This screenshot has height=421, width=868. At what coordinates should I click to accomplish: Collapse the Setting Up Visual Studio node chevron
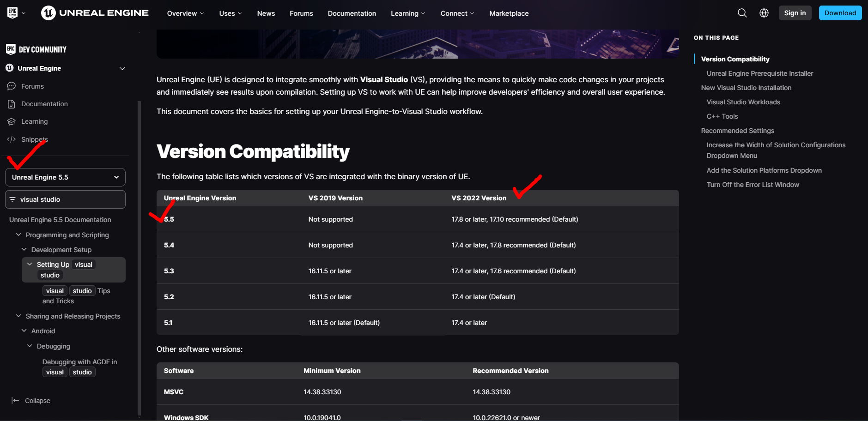click(30, 264)
